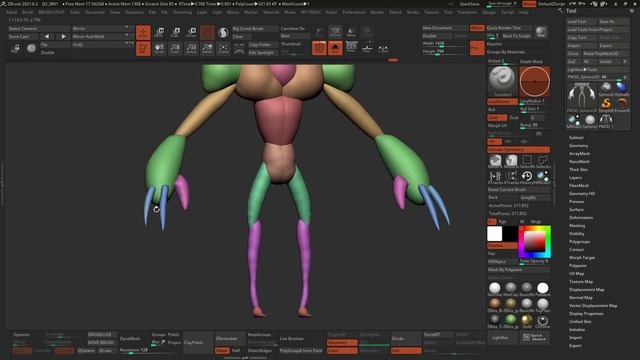
Task: Click the white S swirl icon in toolbar
Action: [223, 33]
